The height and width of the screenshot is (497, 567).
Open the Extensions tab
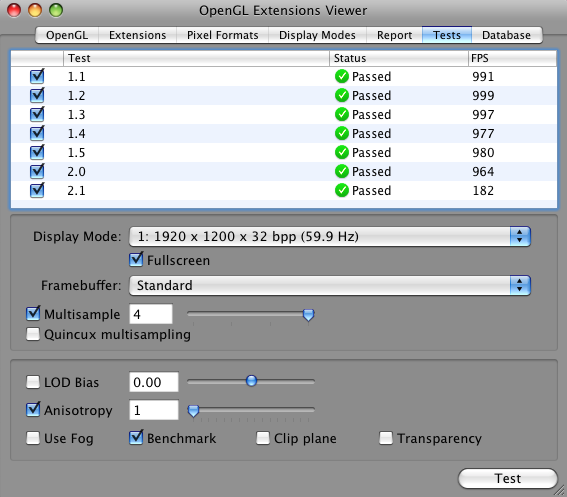(x=137, y=35)
